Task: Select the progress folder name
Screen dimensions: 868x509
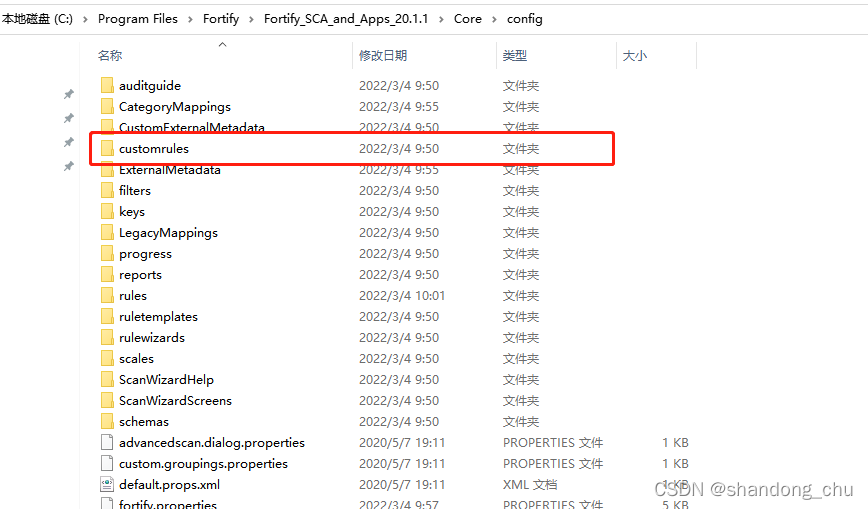Action: point(146,254)
